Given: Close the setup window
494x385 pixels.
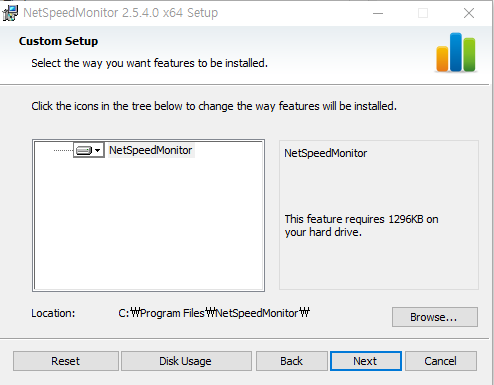Looking at the screenshot, I should click(469, 13).
